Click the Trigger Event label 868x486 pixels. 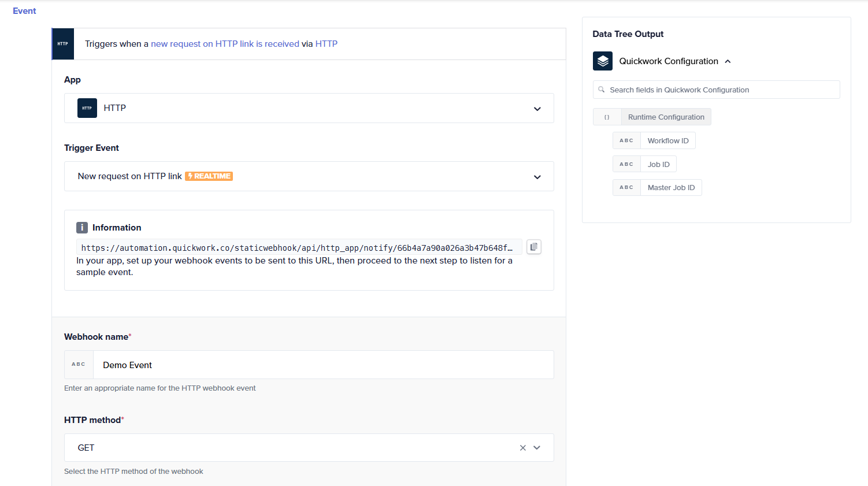[91, 148]
